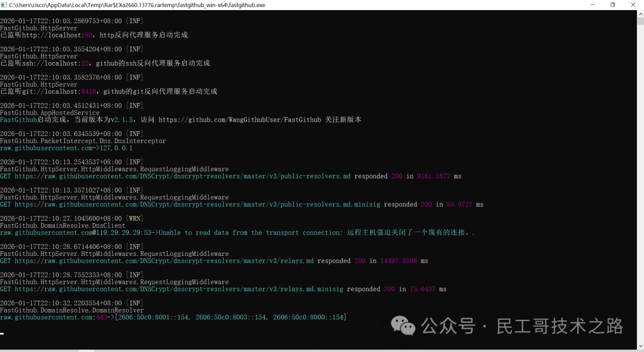Click the http://localhost:80 listening message

pos(94,35)
